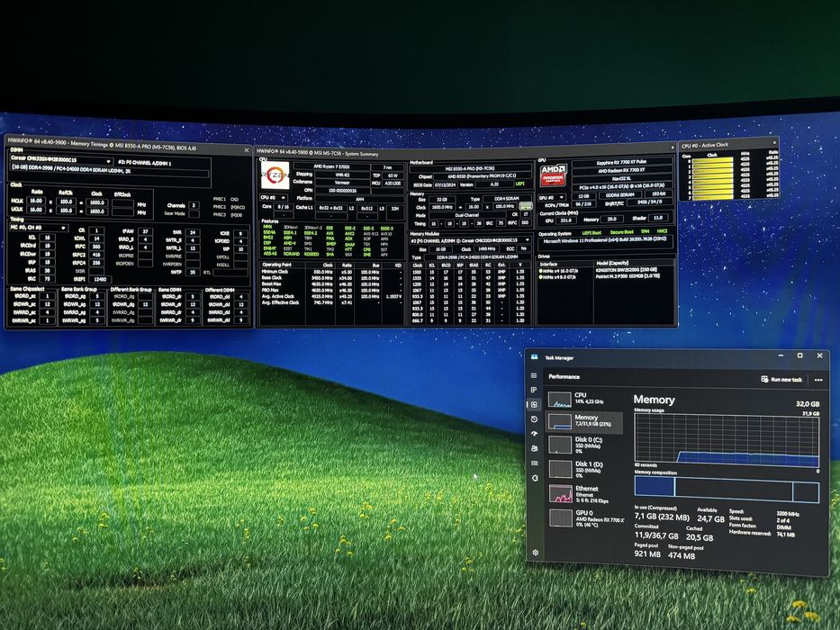Click the KINGSTON SNV2S250G drive entry
The height and width of the screenshot is (630, 840).
[627, 270]
